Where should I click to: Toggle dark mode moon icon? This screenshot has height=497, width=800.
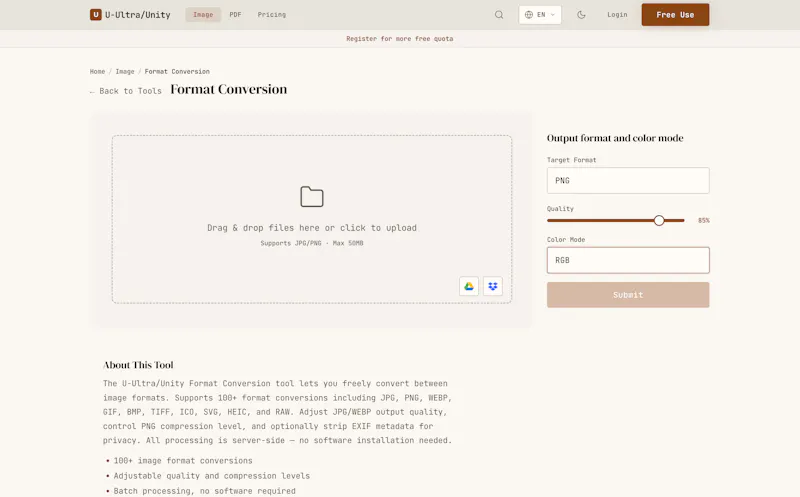pos(581,15)
